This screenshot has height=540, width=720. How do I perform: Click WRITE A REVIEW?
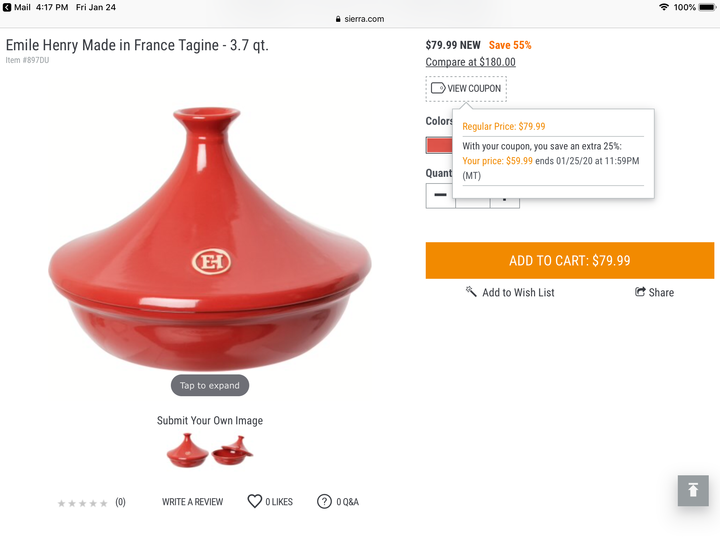192,502
